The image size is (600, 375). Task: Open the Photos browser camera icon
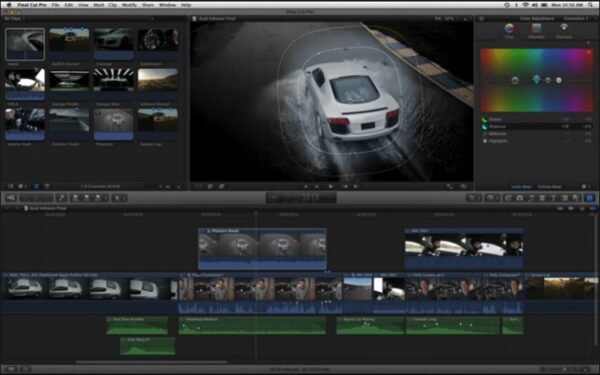pyautogui.click(x=520, y=198)
